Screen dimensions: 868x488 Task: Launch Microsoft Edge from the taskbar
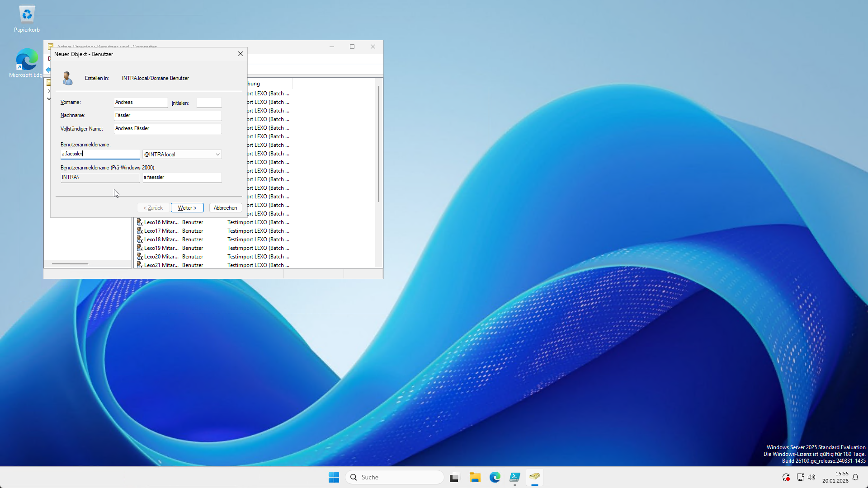click(x=495, y=477)
